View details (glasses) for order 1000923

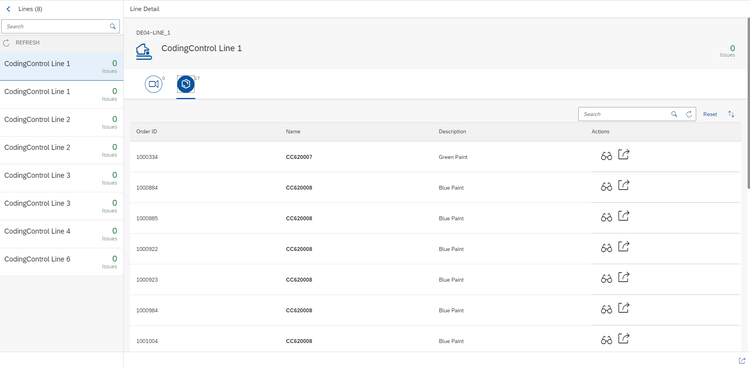point(607,278)
